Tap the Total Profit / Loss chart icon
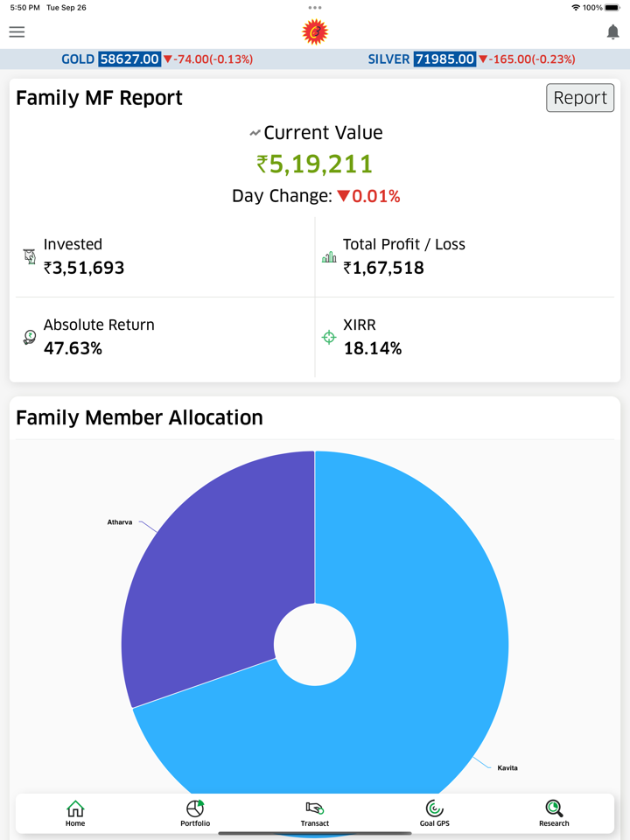Viewport: 630px width, 840px height. (329, 257)
